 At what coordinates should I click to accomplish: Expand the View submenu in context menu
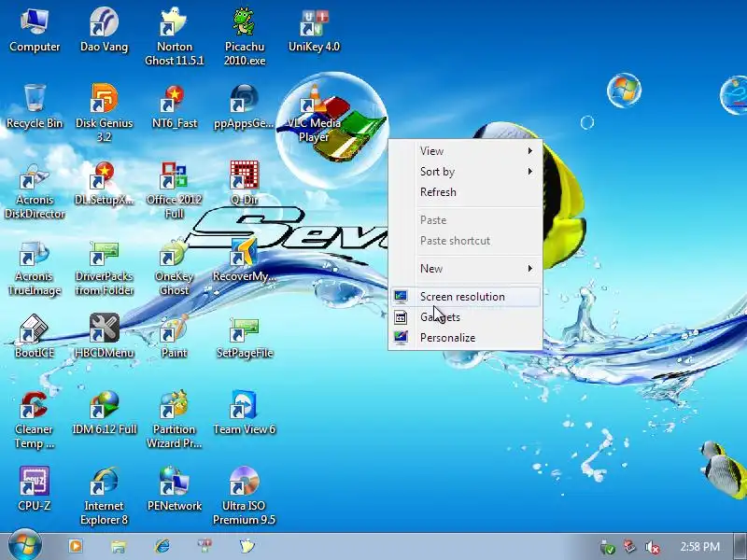point(465,151)
